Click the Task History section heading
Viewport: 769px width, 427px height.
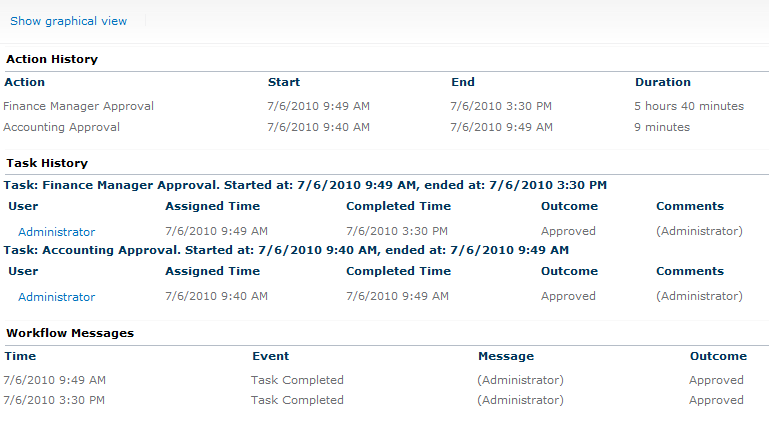tap(47, 163)
